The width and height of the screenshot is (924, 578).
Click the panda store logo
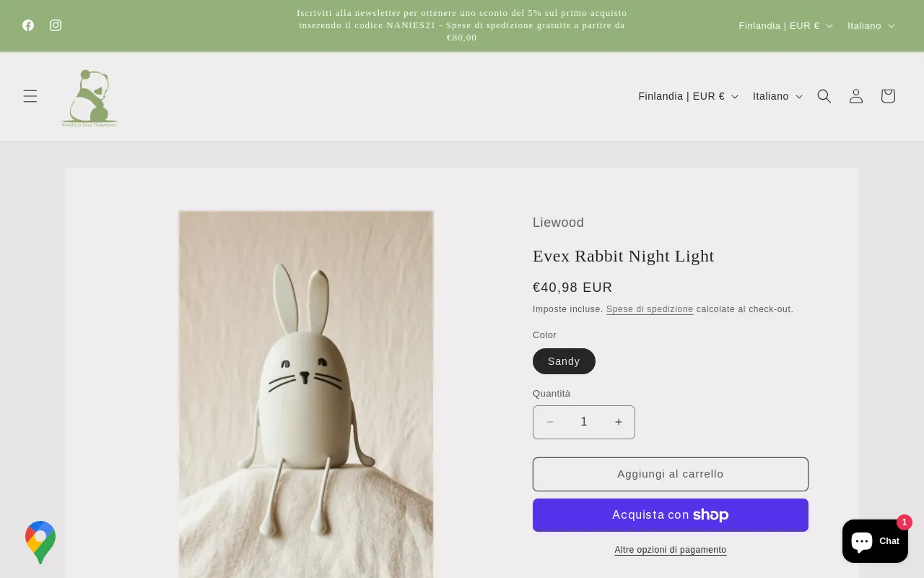coord(90,98)
